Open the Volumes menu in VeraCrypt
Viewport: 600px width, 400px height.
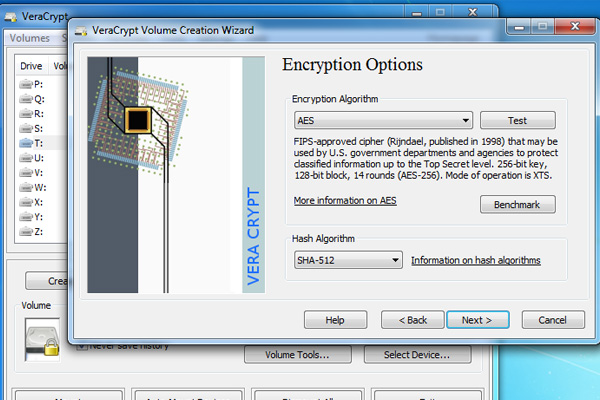(29, 38)
